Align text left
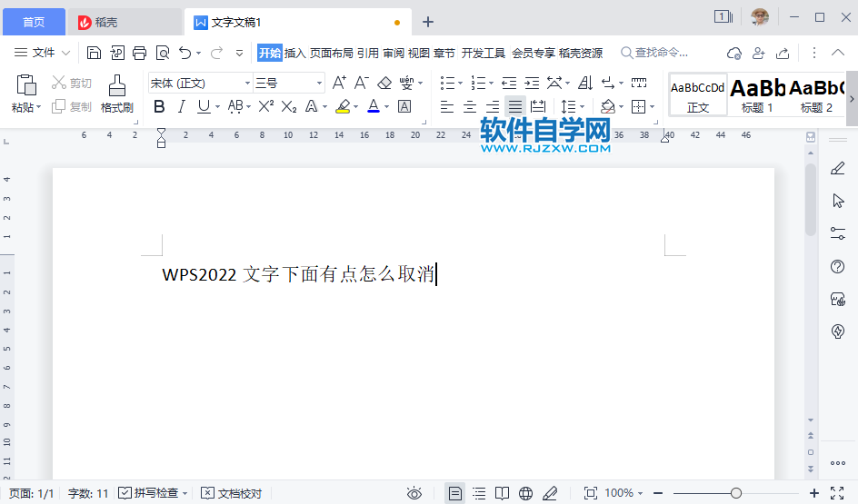 click(447, 106)
